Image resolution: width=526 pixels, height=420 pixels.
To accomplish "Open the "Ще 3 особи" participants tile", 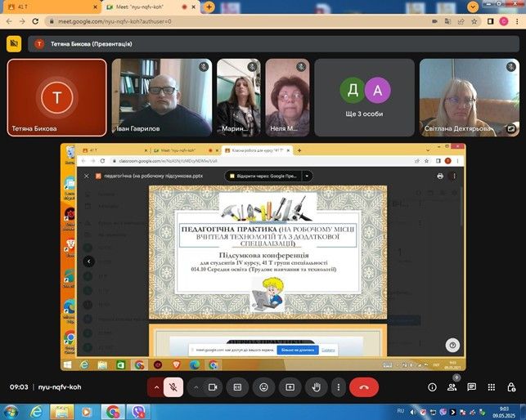I will pyautogui.click(x=364, y=97).
